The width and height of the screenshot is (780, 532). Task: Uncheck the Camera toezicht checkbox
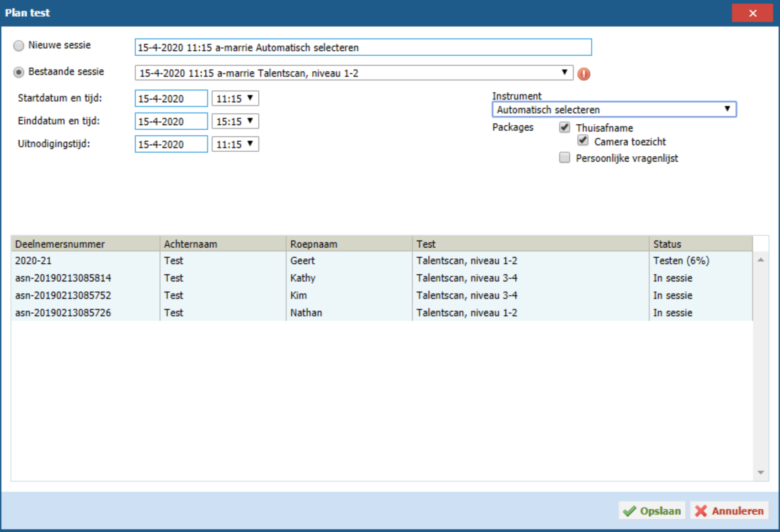click(583, 141)
